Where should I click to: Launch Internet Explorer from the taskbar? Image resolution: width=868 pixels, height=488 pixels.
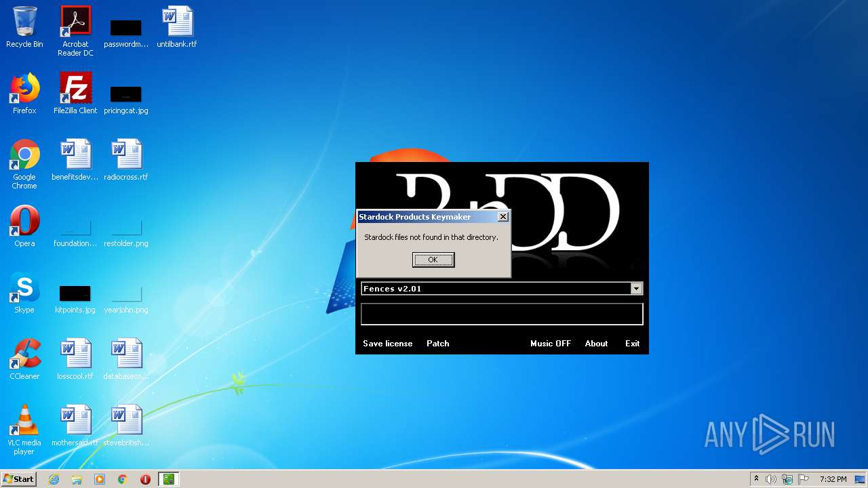tap(54, 479)
